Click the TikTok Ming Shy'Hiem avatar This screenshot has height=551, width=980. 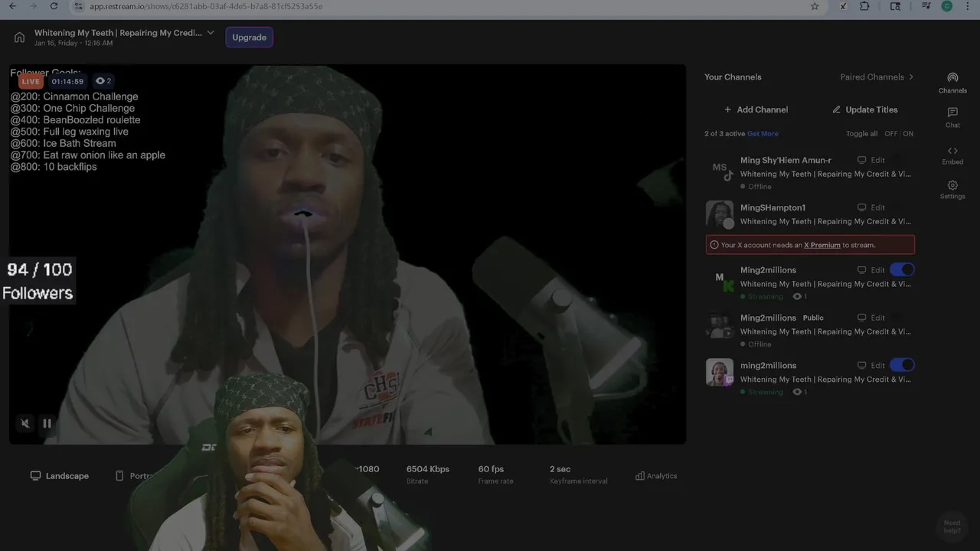720,171
